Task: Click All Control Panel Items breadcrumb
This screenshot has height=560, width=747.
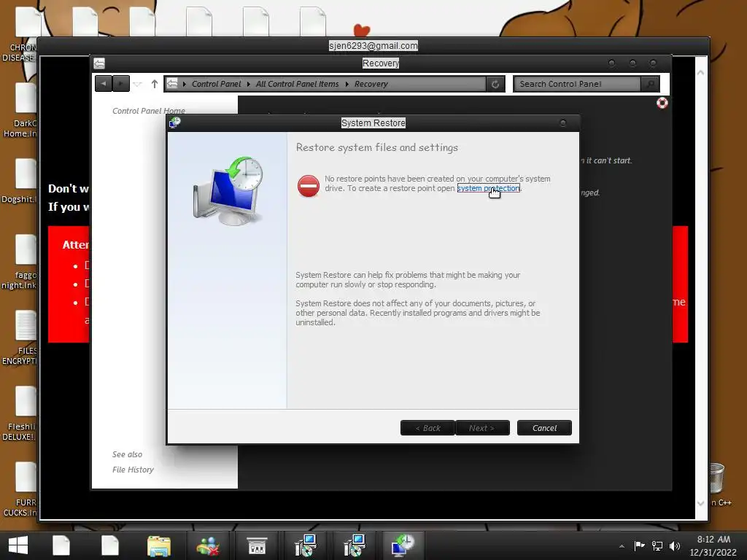Action: point(298,84)
